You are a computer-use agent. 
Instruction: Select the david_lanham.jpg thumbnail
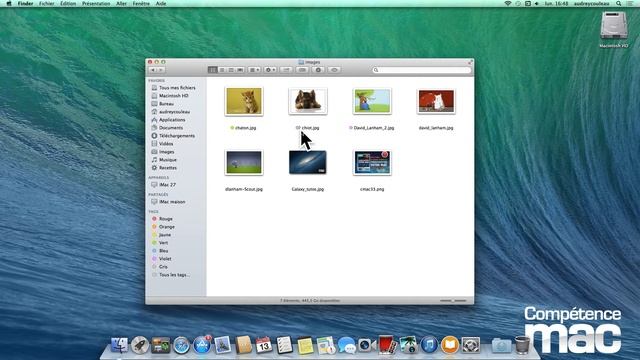(436, 101)
